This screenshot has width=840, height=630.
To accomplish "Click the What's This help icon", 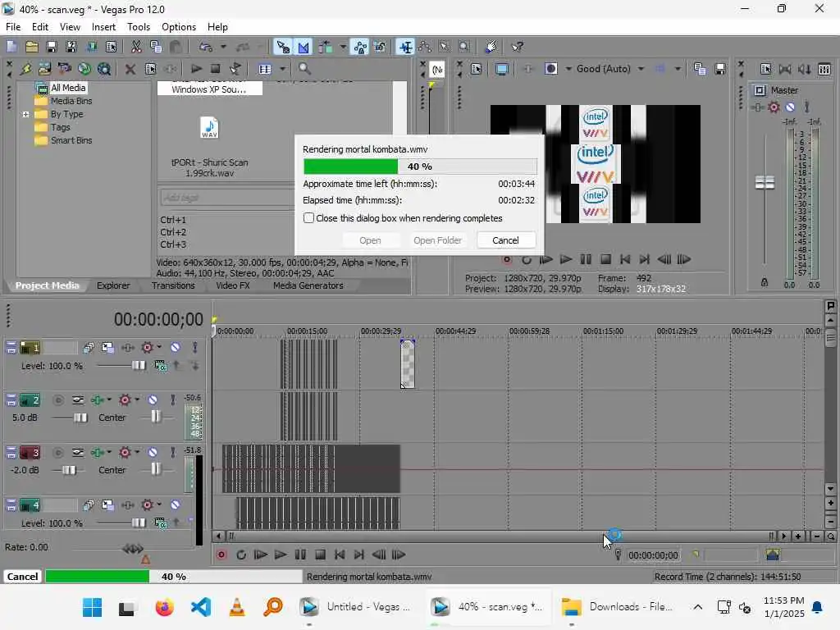I will click(517, 47).
